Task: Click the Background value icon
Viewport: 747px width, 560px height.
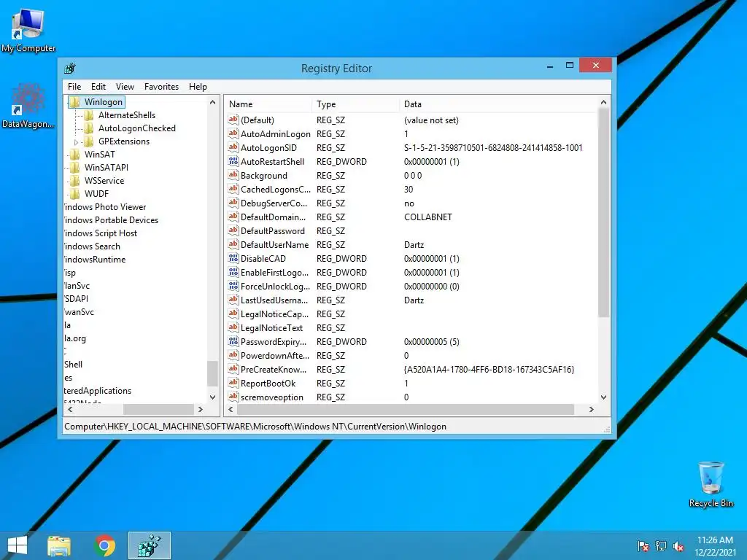Action: point(233,175)
